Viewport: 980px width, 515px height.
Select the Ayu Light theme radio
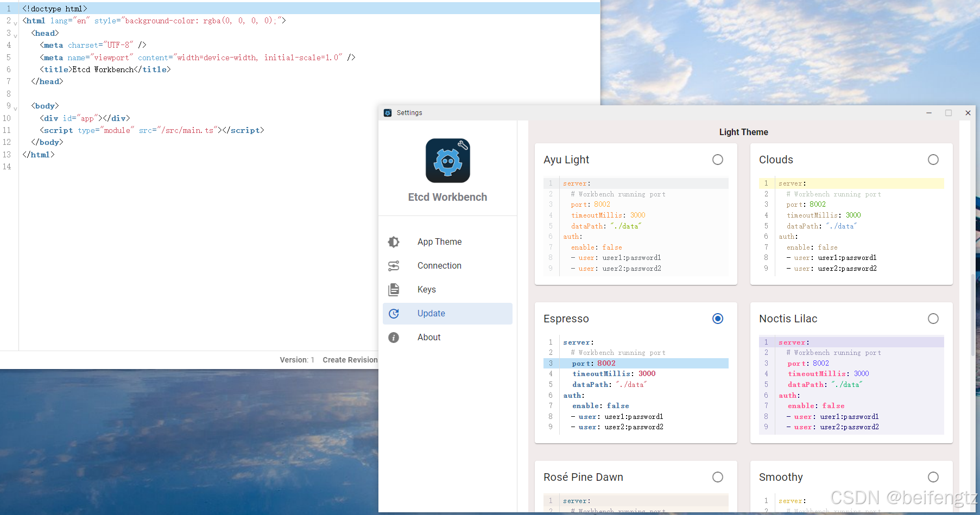(x=718, y=160)
